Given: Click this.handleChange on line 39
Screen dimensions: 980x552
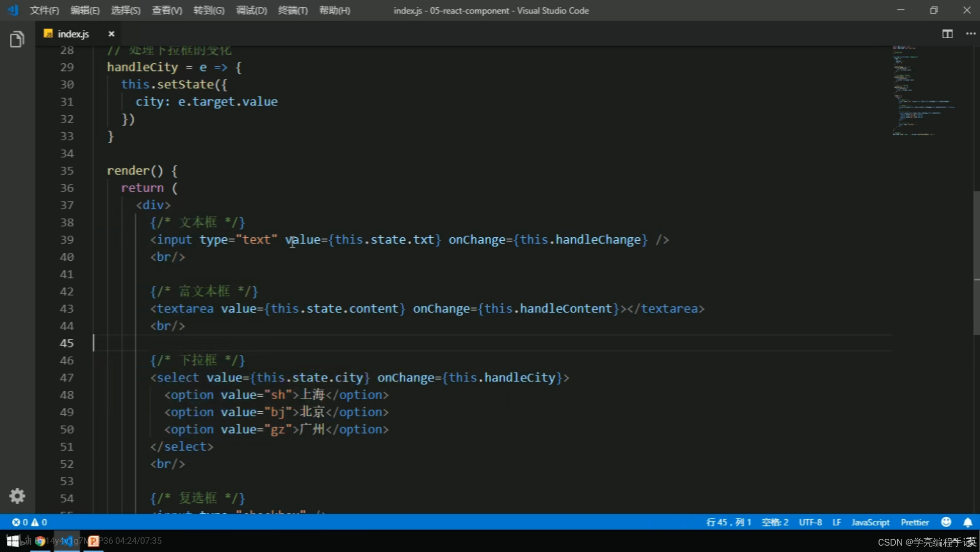Looking at the screenshot, I should click(x=581, y=240).
